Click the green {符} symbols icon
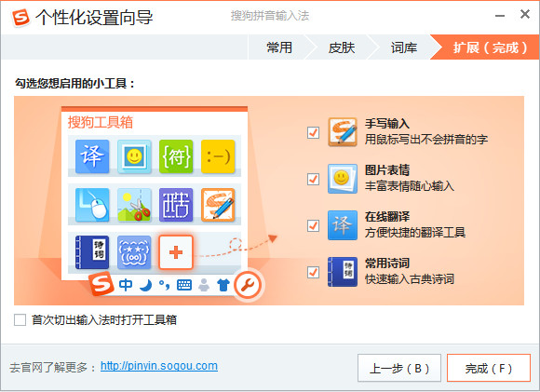The width and height of the screenshot is (540, 392). click(x=176, y=156)
